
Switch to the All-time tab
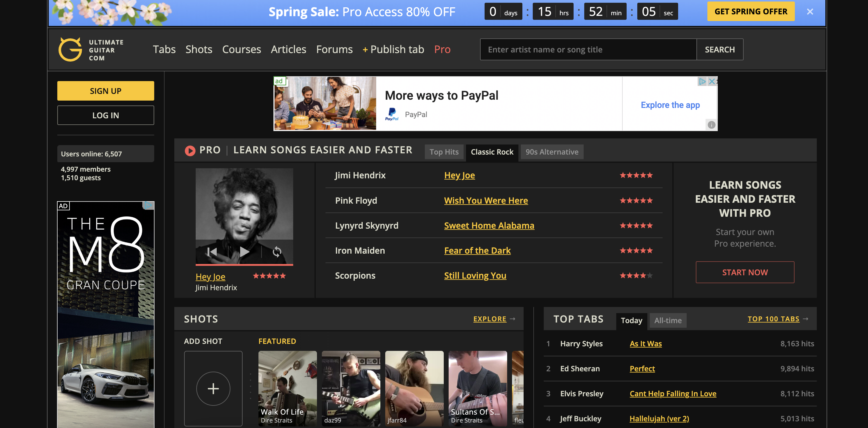[x=668, y=321]
